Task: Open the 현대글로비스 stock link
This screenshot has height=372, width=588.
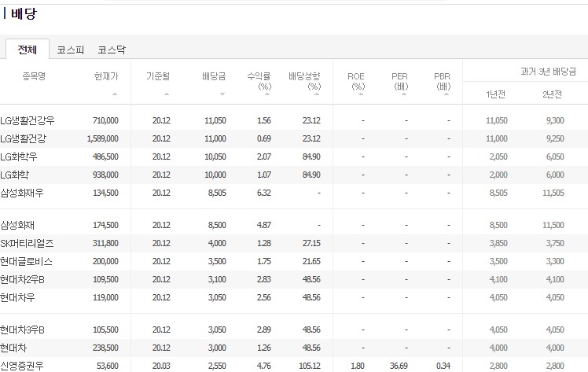Action: pos(26,261)
